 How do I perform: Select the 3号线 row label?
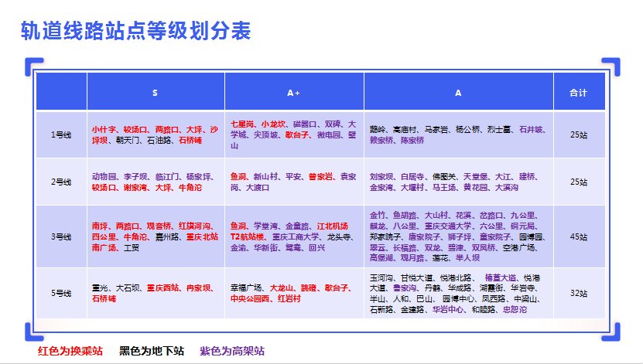pyautogui.click(x=61, y=236)
